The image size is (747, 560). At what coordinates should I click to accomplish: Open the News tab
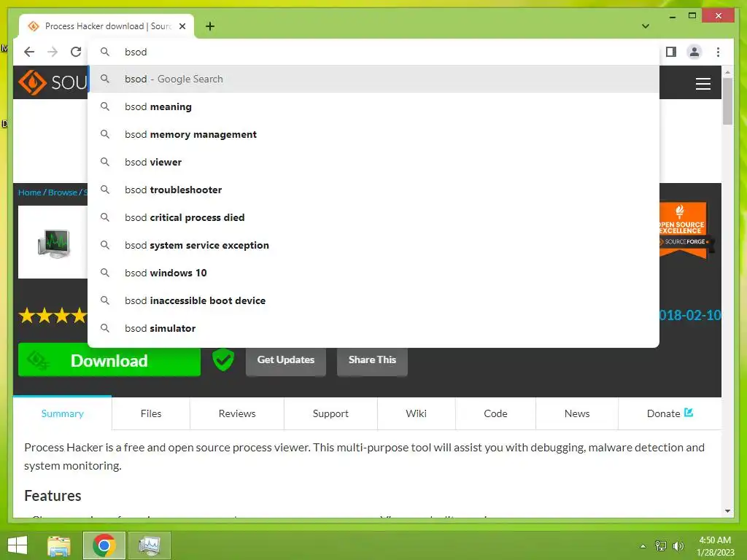[x=577, y=413]
